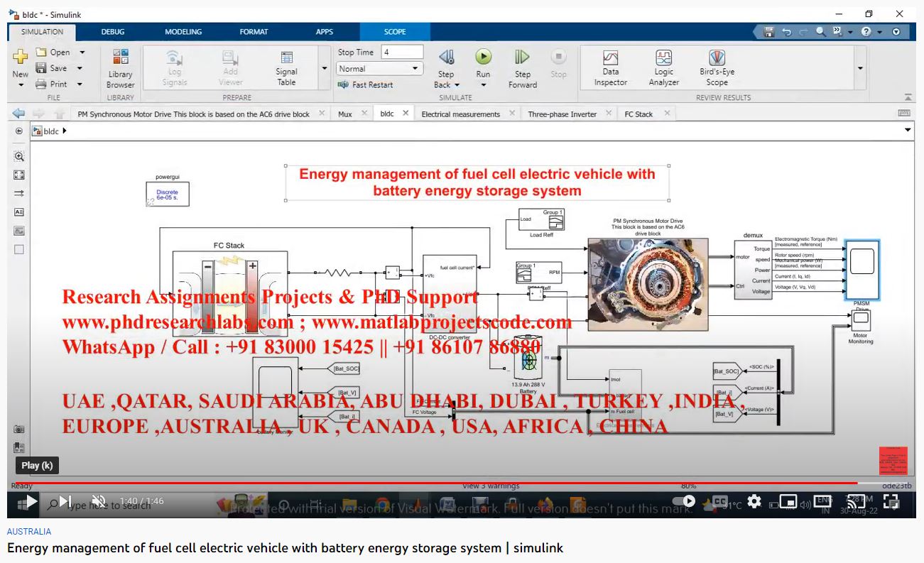Click the Print icon in File section

[41, 84]
